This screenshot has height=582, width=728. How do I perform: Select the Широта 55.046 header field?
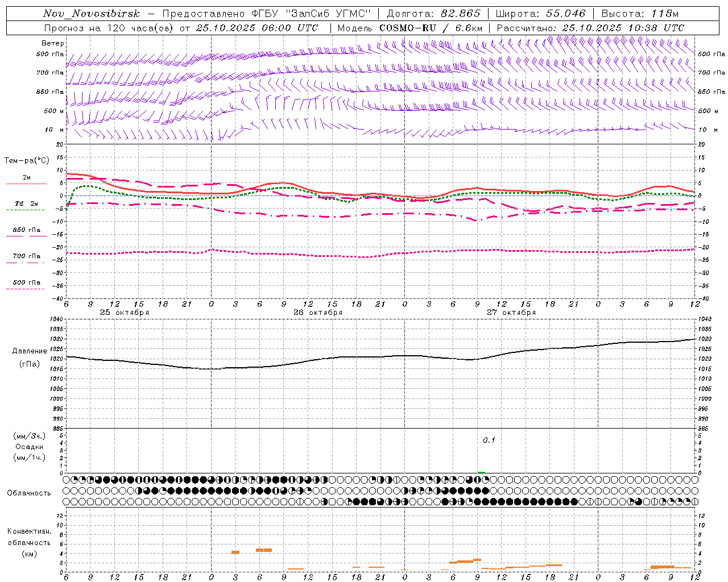pos(540,14)
